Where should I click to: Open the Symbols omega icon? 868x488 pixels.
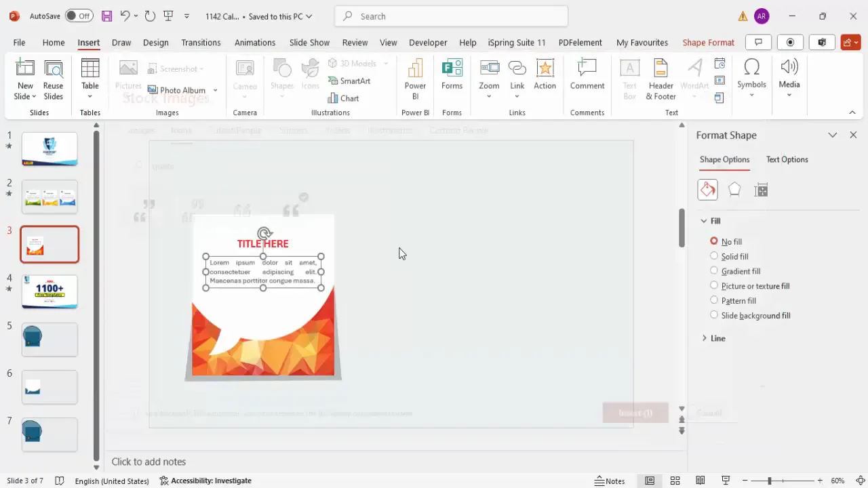751,67
